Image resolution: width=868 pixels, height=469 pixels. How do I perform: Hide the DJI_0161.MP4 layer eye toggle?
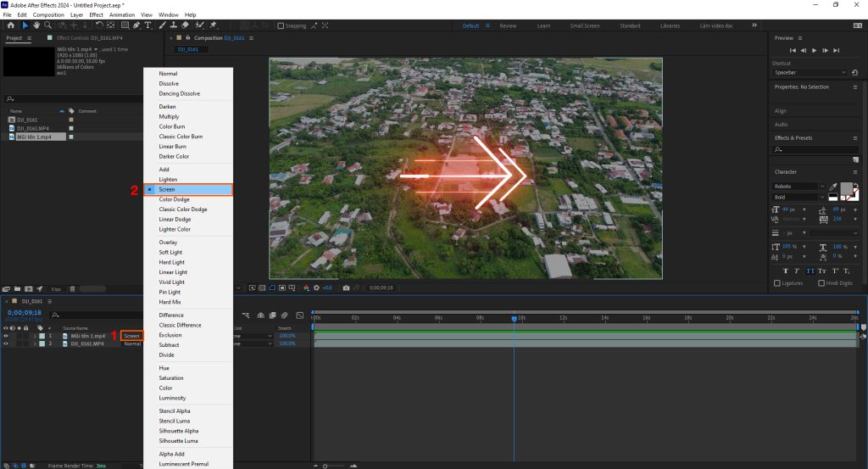pyautogui.click(x=6, y=343)
